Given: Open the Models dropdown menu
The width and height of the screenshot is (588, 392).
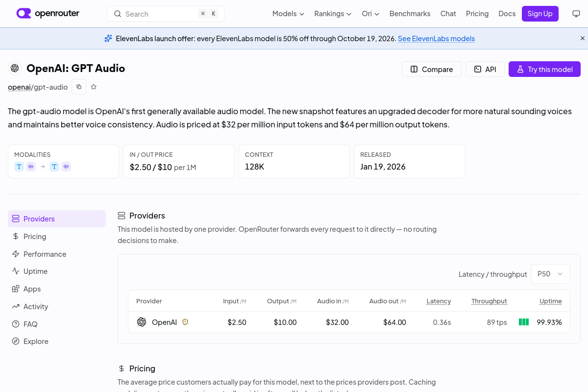Looking at the screenshot, I should [288, 14].
